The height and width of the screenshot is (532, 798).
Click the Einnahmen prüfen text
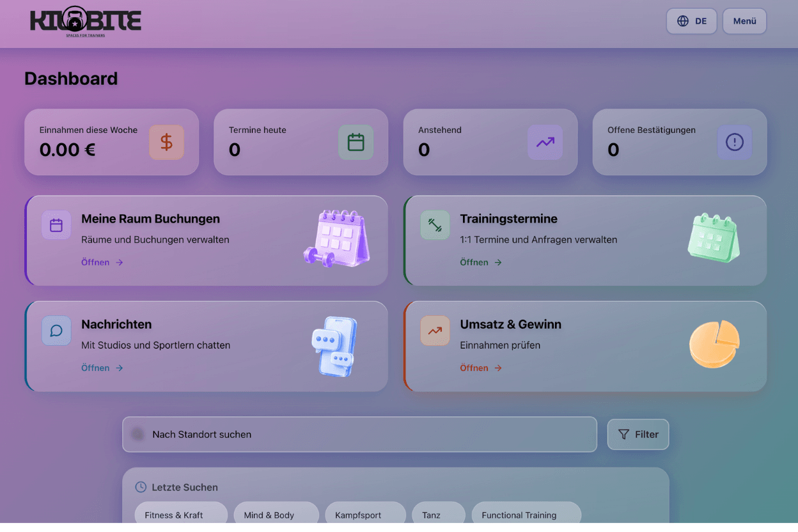point(500,345)
